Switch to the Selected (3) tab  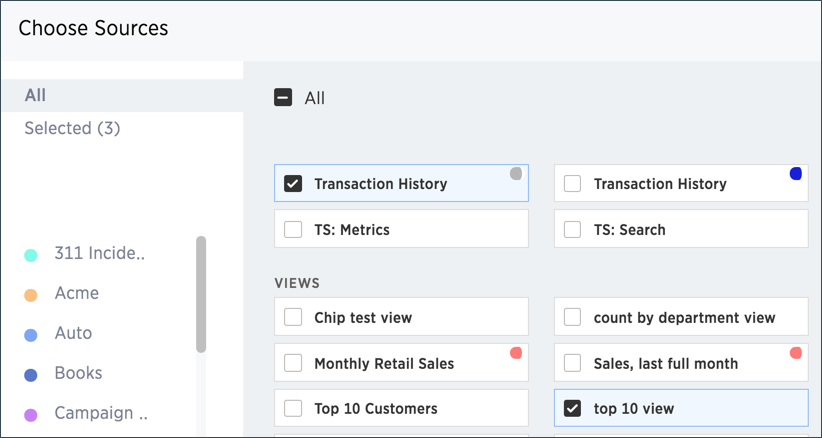click(x=72, y=128)
